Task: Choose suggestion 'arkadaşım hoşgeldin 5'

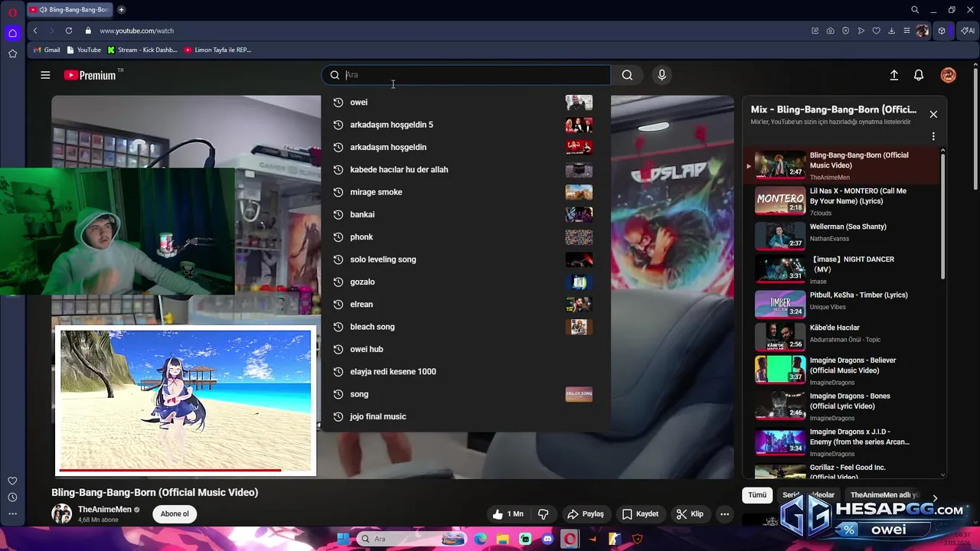Action: tap(465, 125)
